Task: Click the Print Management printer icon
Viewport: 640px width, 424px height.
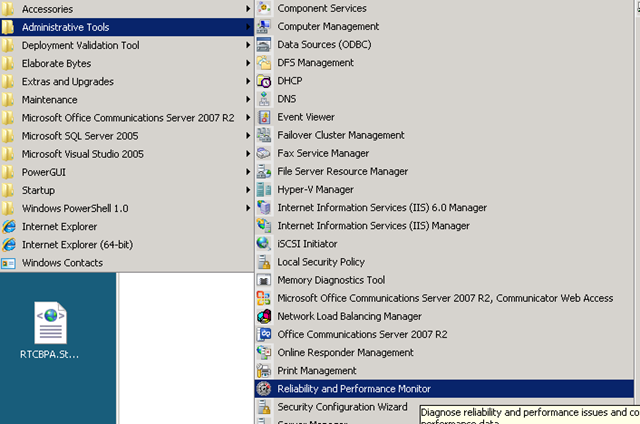Action: point(264,371)
